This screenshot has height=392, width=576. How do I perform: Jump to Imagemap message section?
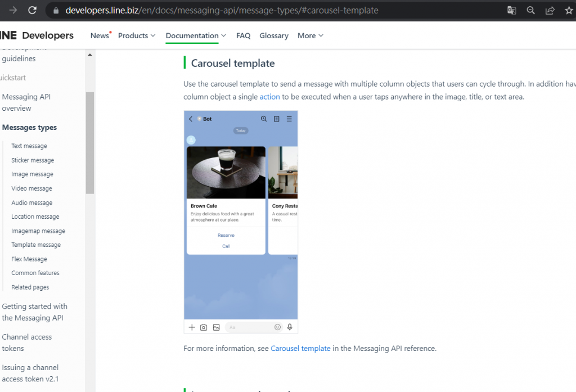click(x=38, y=231)
